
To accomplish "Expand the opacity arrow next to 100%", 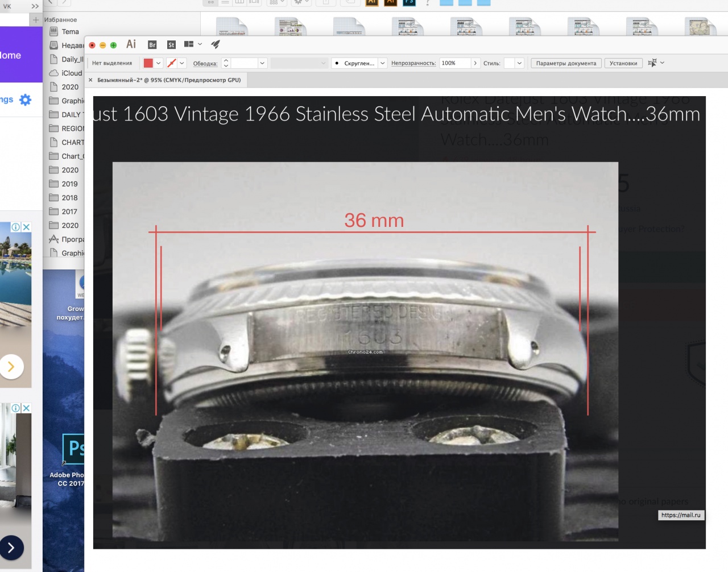I will [475, 63].
